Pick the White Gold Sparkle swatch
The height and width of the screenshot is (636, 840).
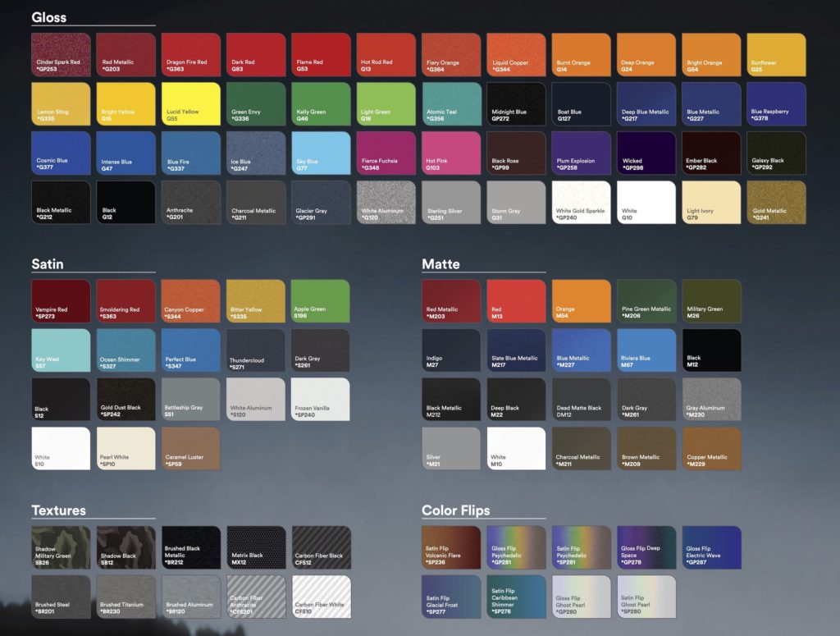point(582,203)
